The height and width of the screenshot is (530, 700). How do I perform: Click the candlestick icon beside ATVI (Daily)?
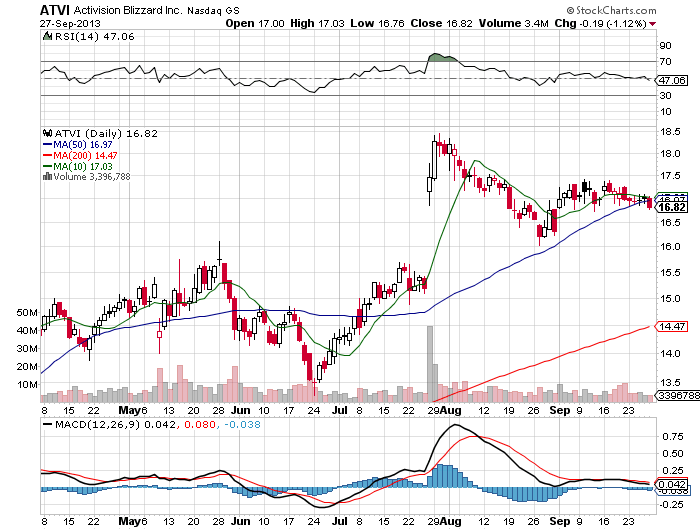[x=48, y=133]
